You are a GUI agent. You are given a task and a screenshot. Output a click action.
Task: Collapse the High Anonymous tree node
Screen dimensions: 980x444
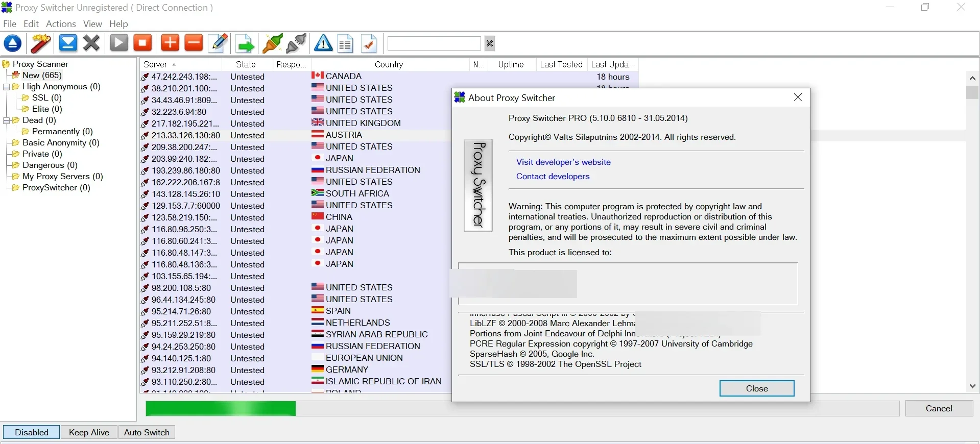pos(6,87)
